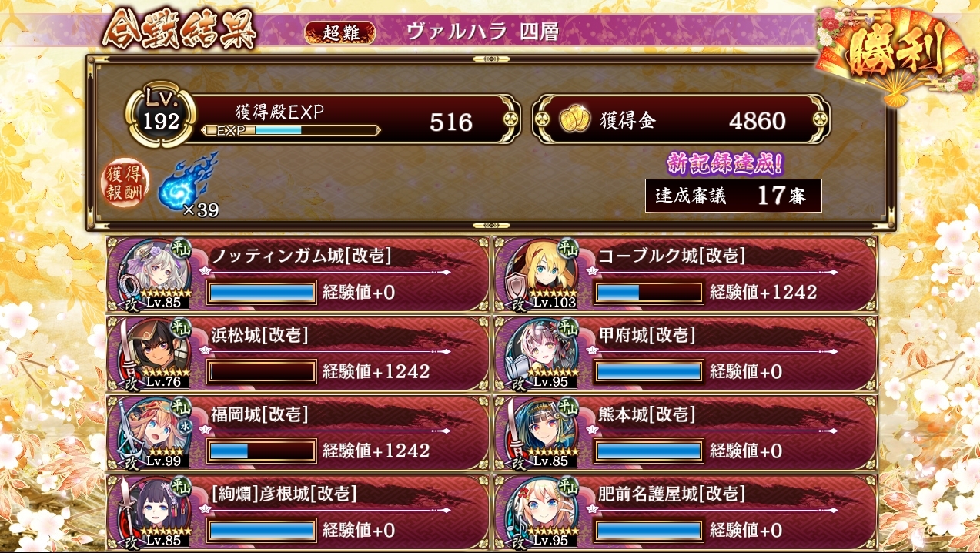980x553 pixels.
Task: Select the ノッティンガム城 character portrait
Action: [154, 272]
